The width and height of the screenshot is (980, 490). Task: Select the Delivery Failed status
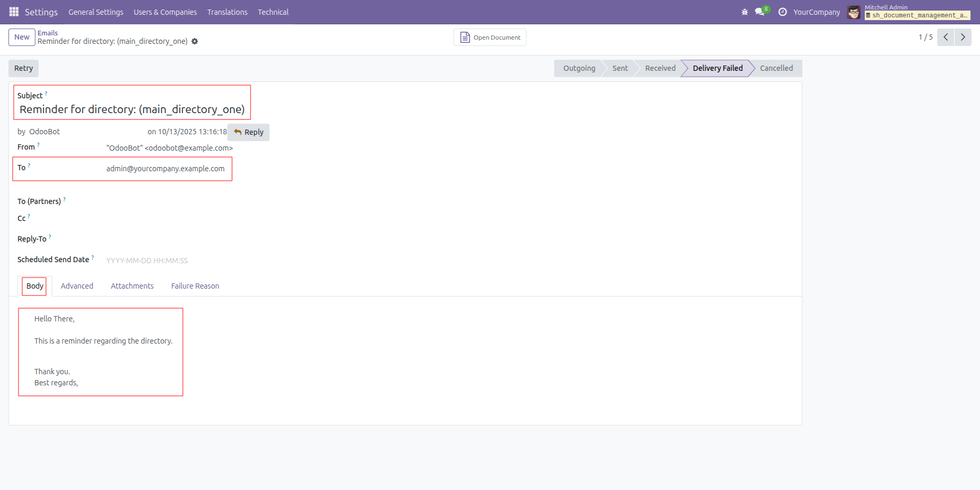717,68
